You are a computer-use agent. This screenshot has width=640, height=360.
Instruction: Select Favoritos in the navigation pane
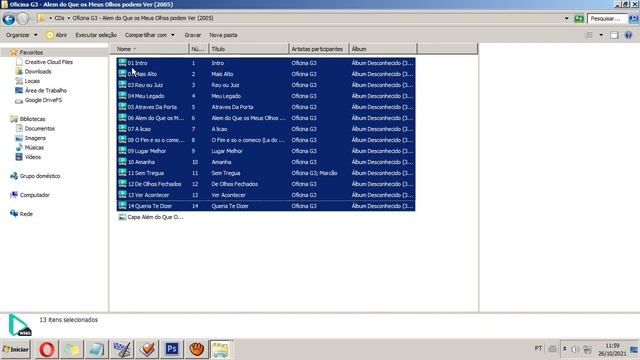31,53
